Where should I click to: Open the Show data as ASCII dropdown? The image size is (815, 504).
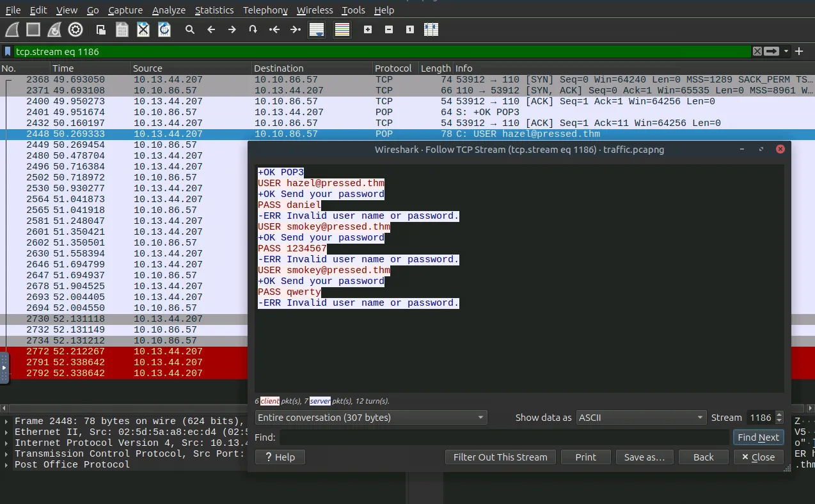641,418
